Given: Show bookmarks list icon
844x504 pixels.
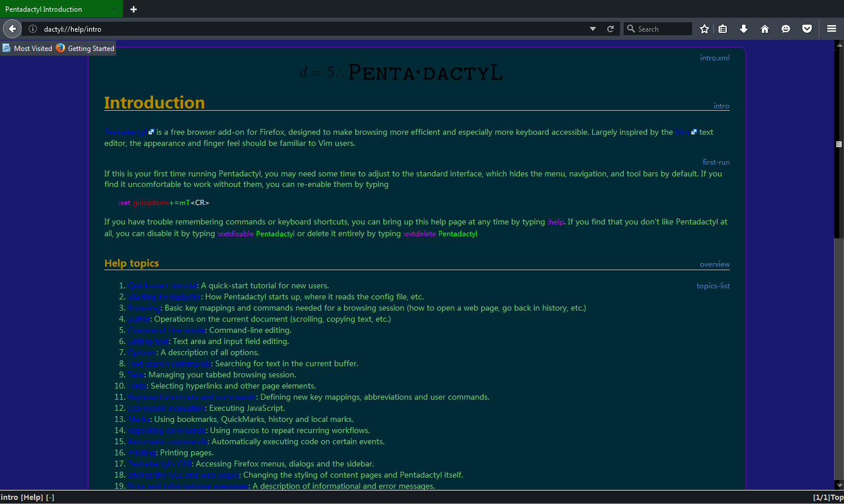Looking at the screenshot, I should coord(723,29).
